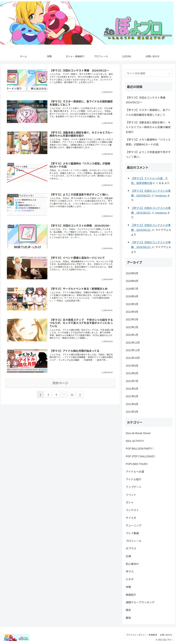Select current page 1 in pagination

(40, 395)
